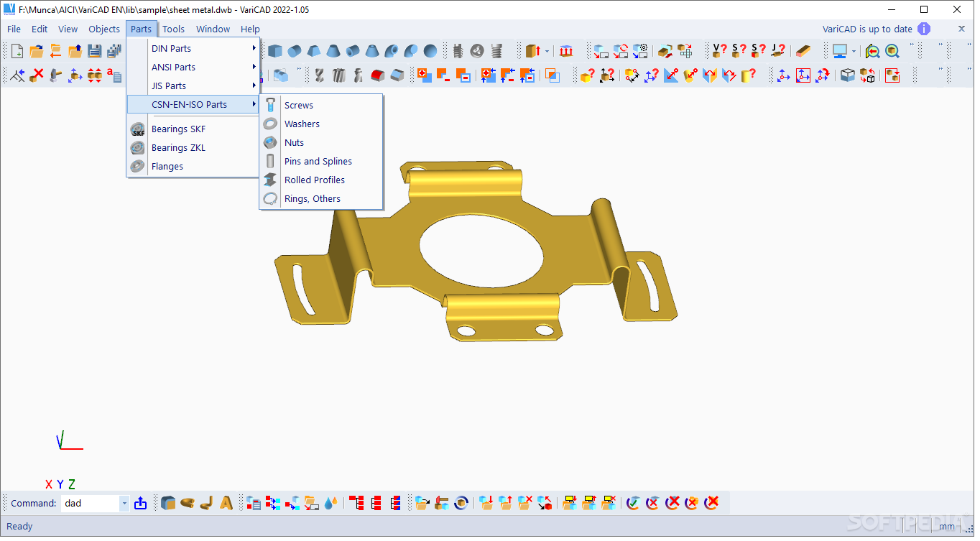
Task: Choose Pins and Splines entry
Action: click(x=321, y=161)
